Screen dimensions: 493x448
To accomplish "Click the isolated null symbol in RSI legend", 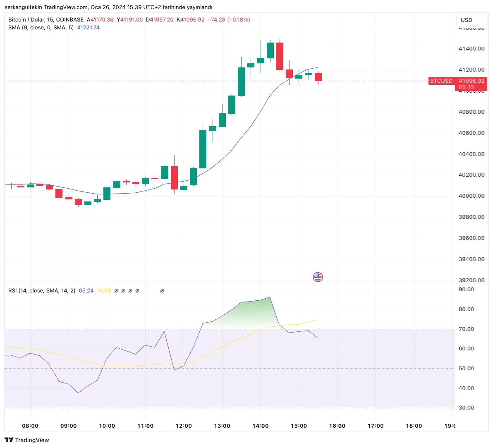I will tap(162, 291).
